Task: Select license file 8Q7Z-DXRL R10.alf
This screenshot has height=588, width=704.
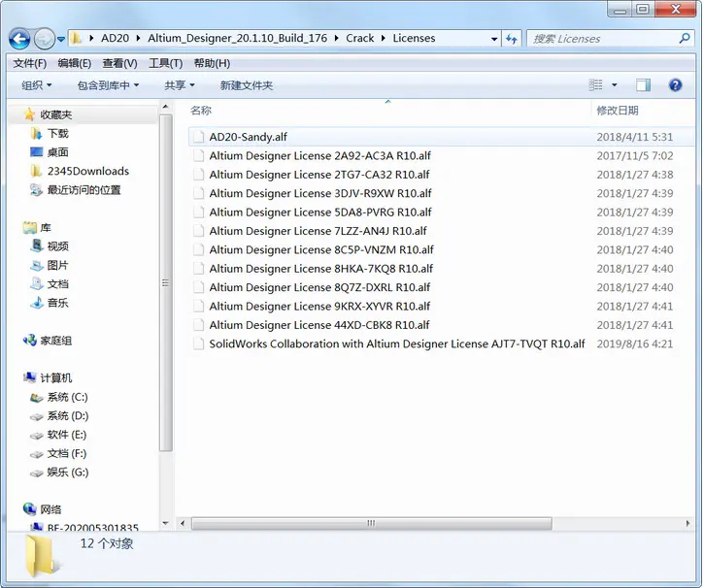Action: 319,287
